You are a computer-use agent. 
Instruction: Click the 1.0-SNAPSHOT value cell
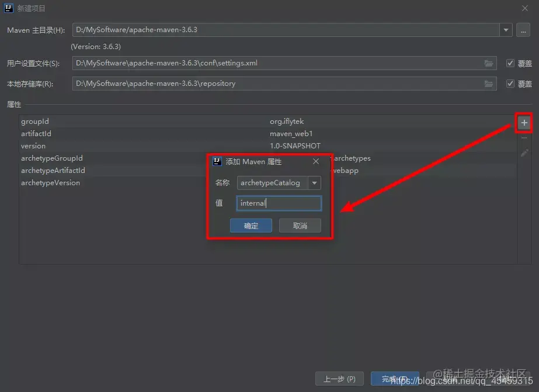295,146
